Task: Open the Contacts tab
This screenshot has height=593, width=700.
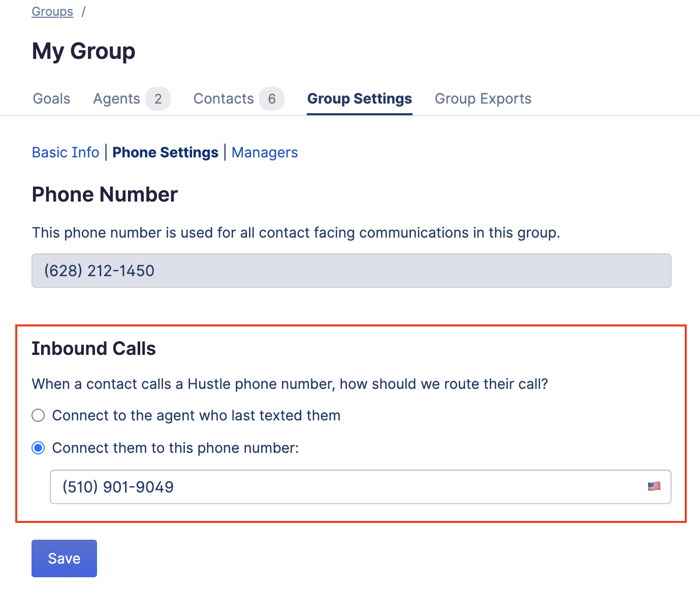Action: (224, 98)
